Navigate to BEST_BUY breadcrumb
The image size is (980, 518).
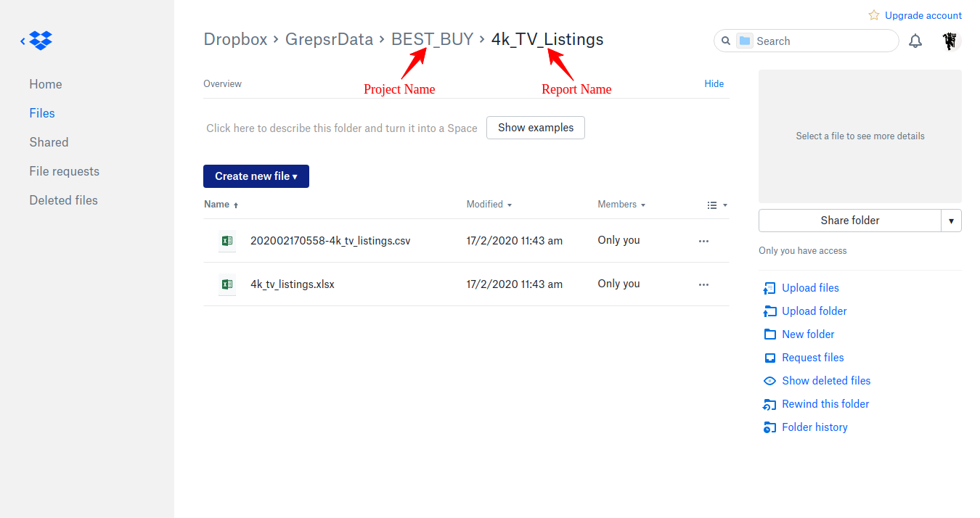coord(432,39)
